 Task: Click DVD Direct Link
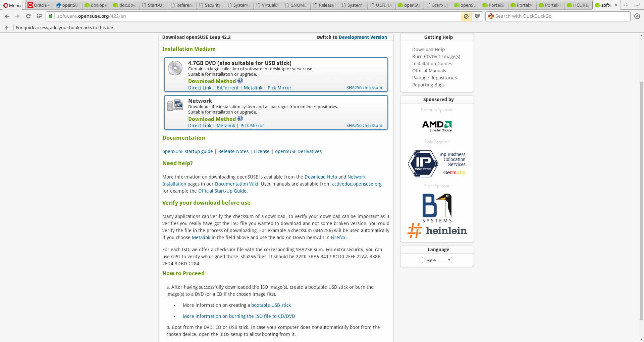(200, 88)
